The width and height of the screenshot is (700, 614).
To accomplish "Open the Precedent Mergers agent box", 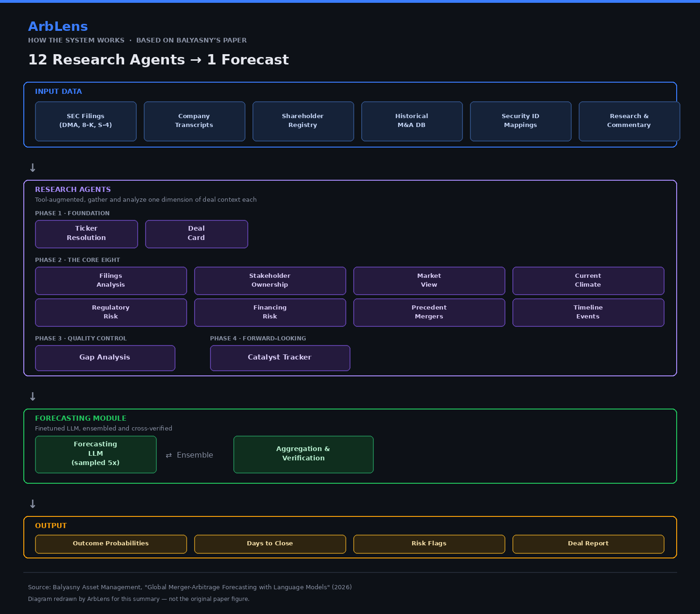I will [x=429, y=312].
